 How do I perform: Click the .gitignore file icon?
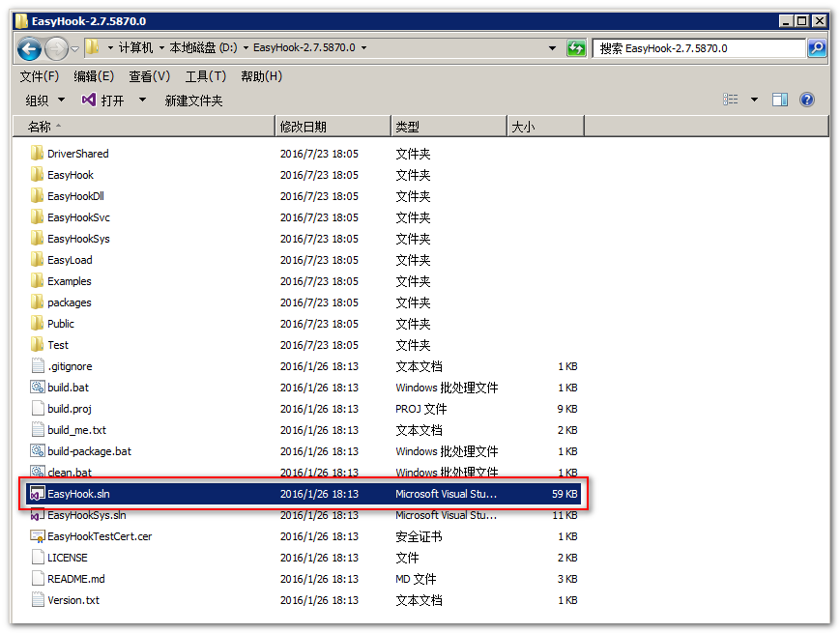click(38, 365)
